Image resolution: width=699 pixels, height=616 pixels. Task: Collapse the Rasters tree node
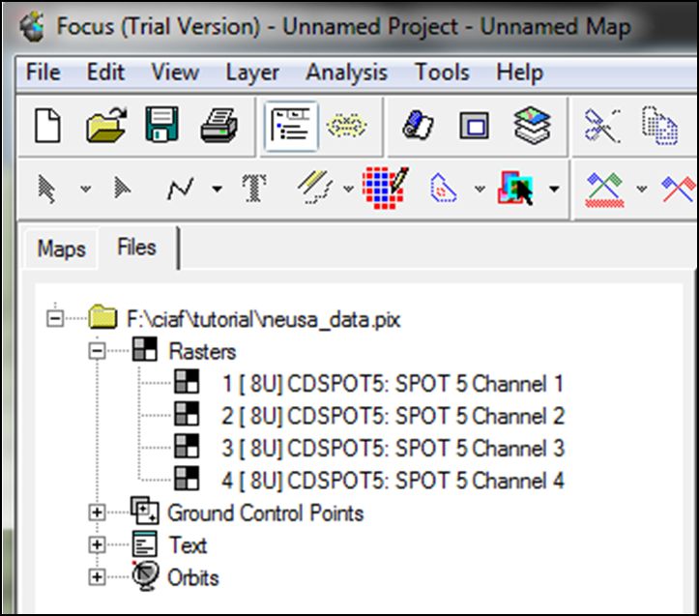coord(97,351)
